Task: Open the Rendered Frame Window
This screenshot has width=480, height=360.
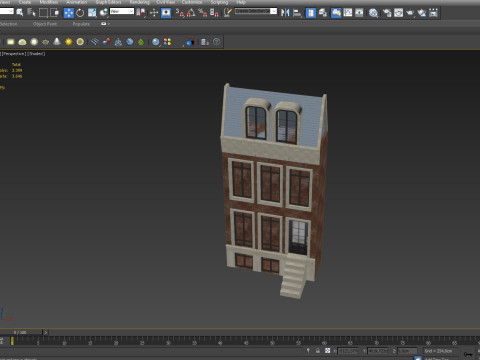Action: click(398, 13)
